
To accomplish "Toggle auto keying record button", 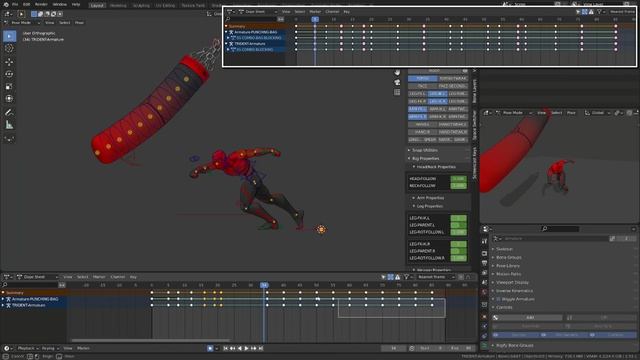I will click(210, 348).
